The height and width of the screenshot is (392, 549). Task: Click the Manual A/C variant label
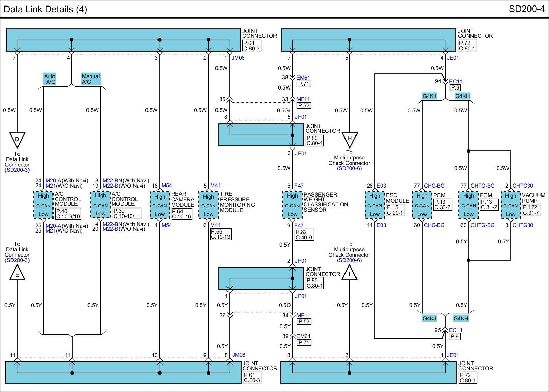point(91,79)
